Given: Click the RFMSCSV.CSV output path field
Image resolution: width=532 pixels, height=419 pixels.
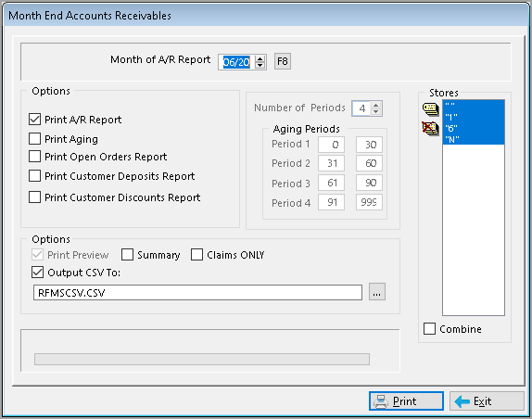Looking at the screenshot, I should (x=197, y=292).
